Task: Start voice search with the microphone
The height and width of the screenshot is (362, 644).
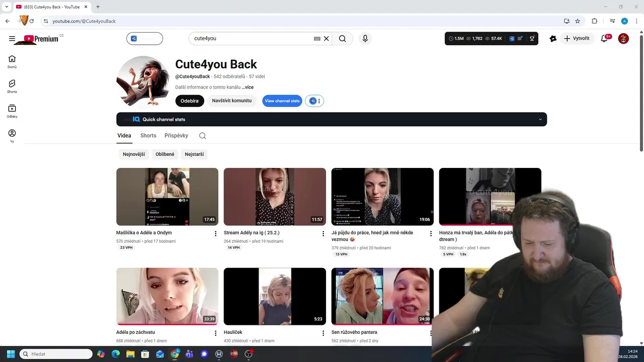Action: tap(365, 39)
